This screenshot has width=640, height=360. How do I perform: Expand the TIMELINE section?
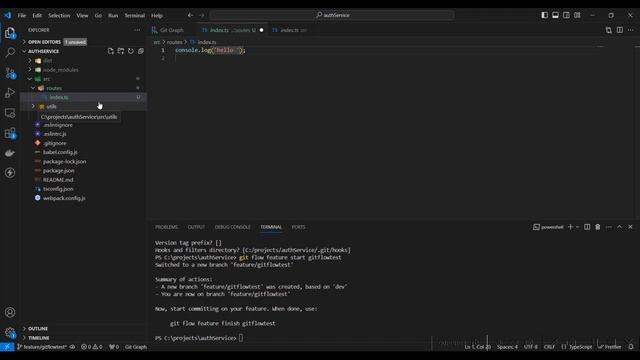(x=38, y=338)
